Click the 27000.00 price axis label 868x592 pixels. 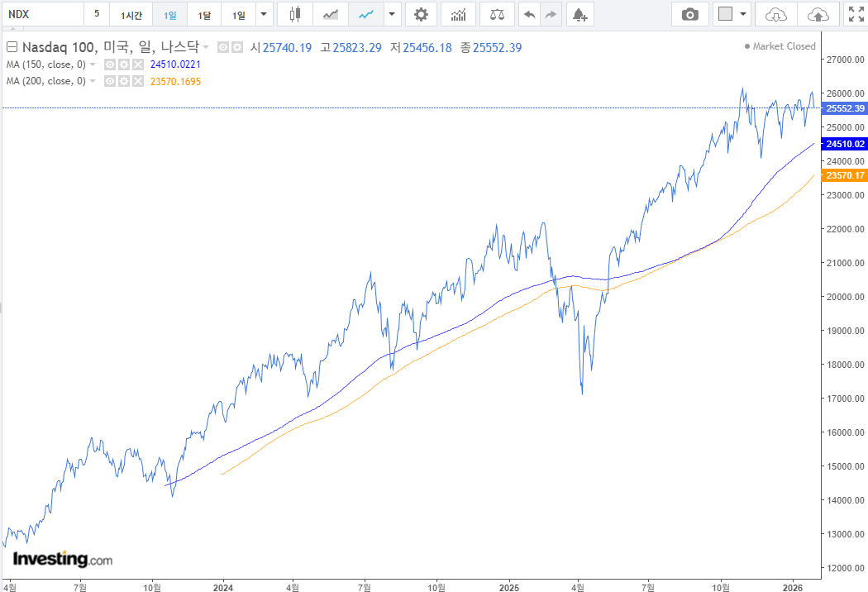(846, 60)
